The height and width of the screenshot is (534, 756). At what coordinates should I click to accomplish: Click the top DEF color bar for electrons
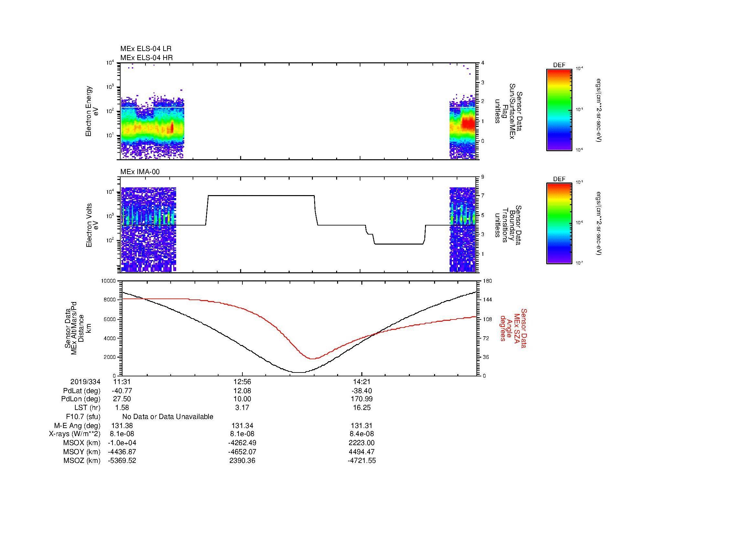[559, 110]
